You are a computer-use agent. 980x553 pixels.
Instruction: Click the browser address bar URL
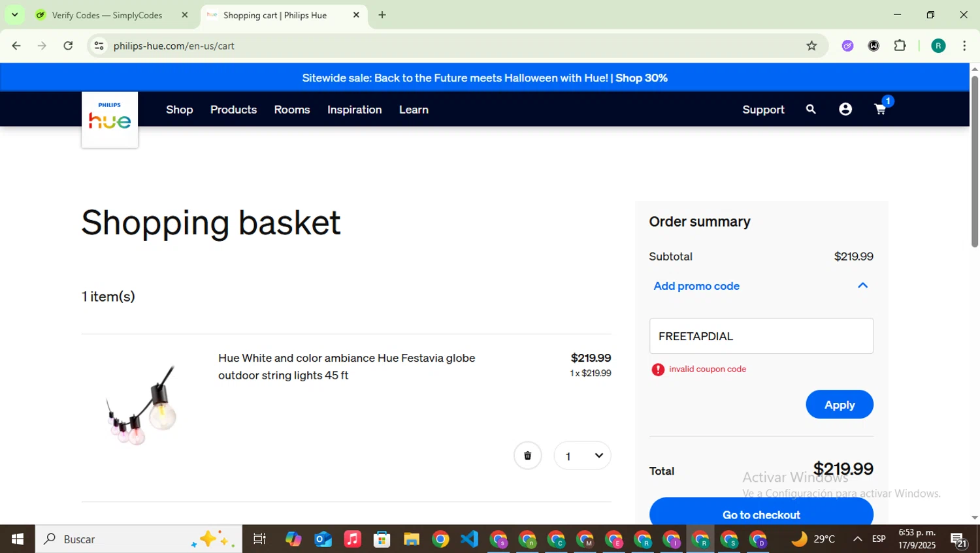click(x=174, y=46)
